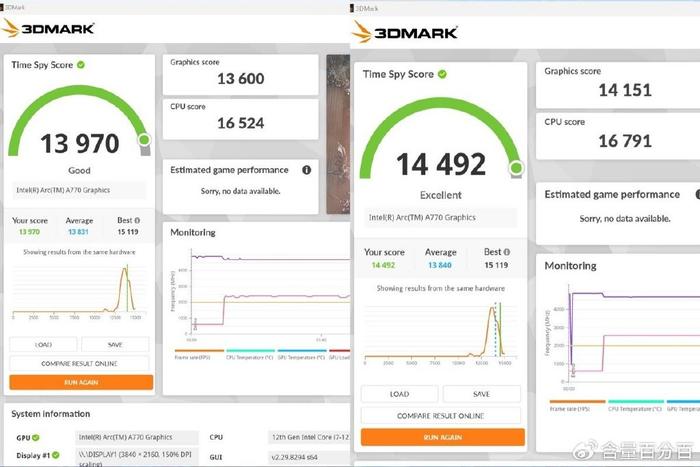This screenshot has height=467, width=700.
Task: Click the 12th Gen Intel Core CPU value
Action: (309, 437)
